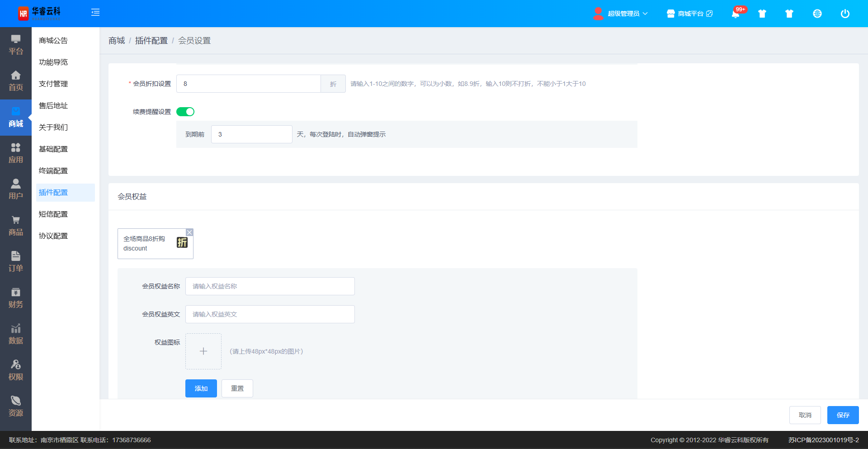868x449 pixels.
Task: Focus the 会员权益名称 input field
Action: pyautogui.click(x=270, y=286)
